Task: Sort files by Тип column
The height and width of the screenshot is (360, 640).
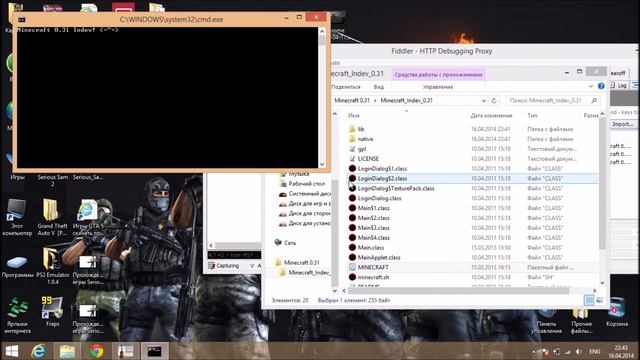Action: click(x=532, y=116)
